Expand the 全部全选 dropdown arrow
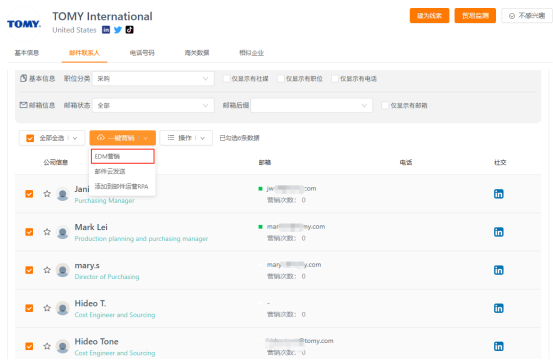 click(75, 138)
